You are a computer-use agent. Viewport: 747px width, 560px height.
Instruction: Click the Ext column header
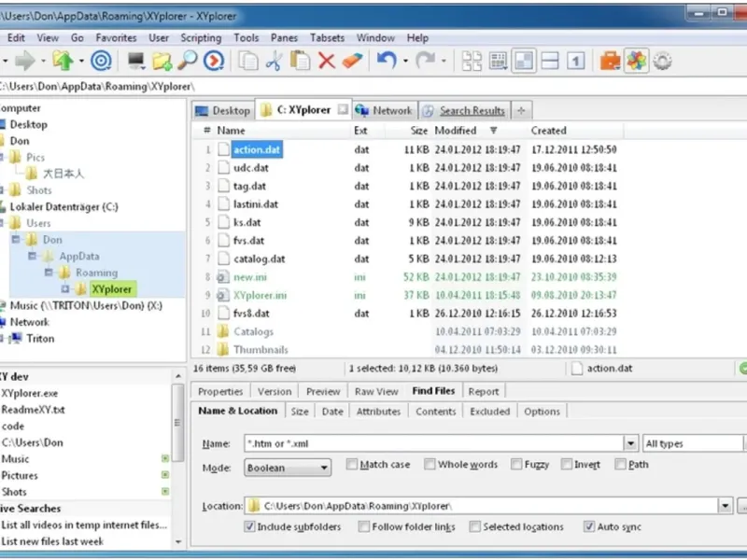[x=360, y=131]
